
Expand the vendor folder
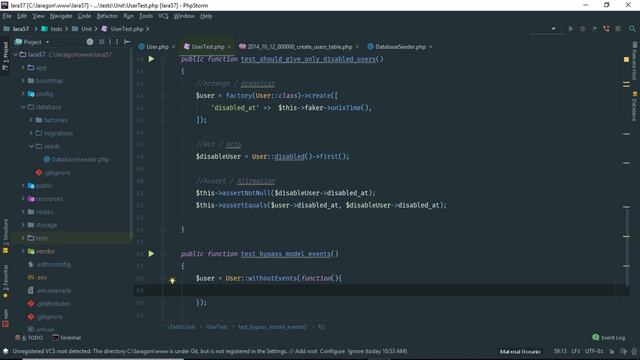pos(23,251)
